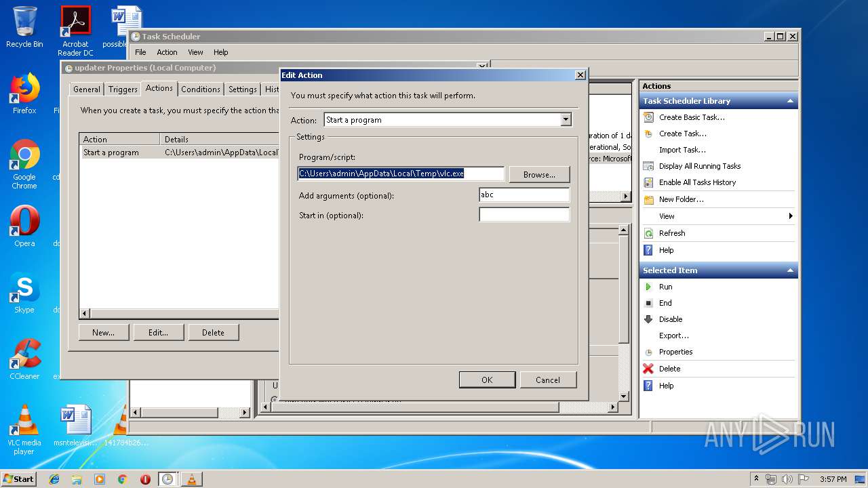Open Recycle Bin desktop icon
This screenshot has width=868, height=488.
[24, 27]
